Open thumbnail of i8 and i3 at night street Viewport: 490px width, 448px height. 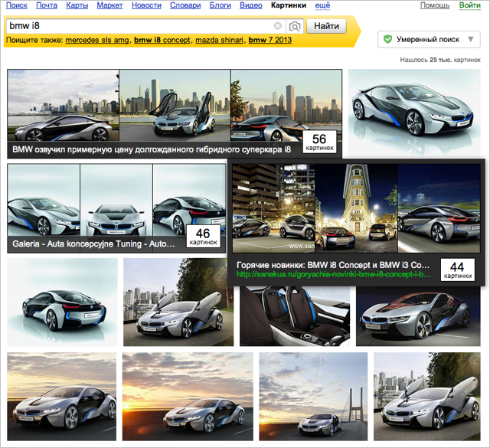[x=274, y=208]
